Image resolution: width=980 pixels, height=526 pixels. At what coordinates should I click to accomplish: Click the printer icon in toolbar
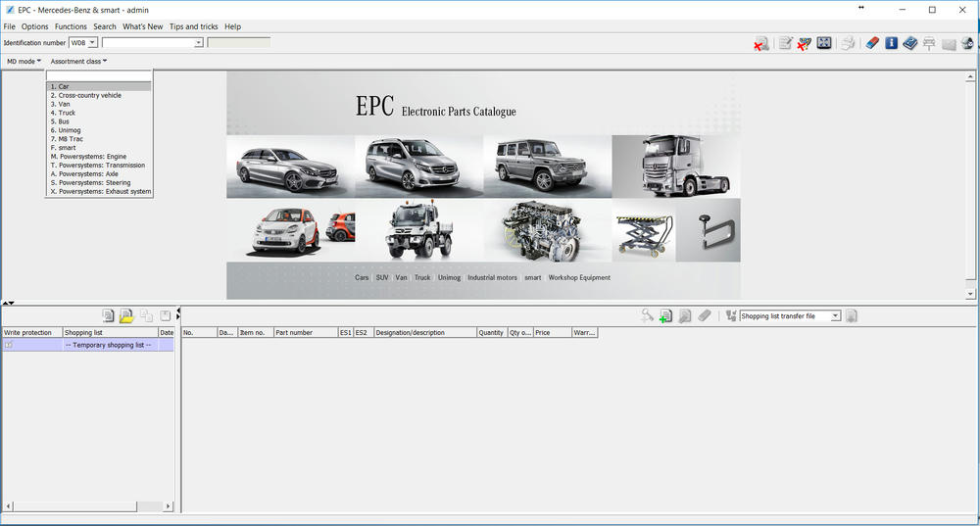pos(848,43)
